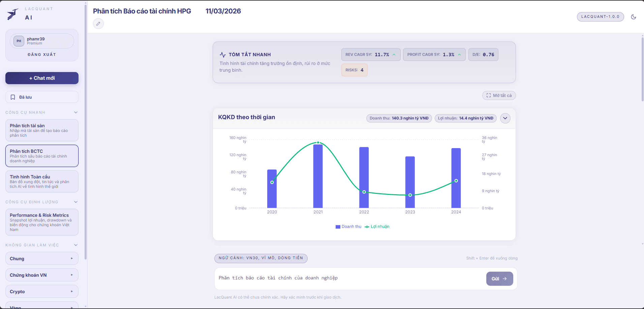The width and height of the screenshot is (644, 309).
Task: Open the Phân tích tài sản tool
Action: pyautogui.click(x=42, y=130)
